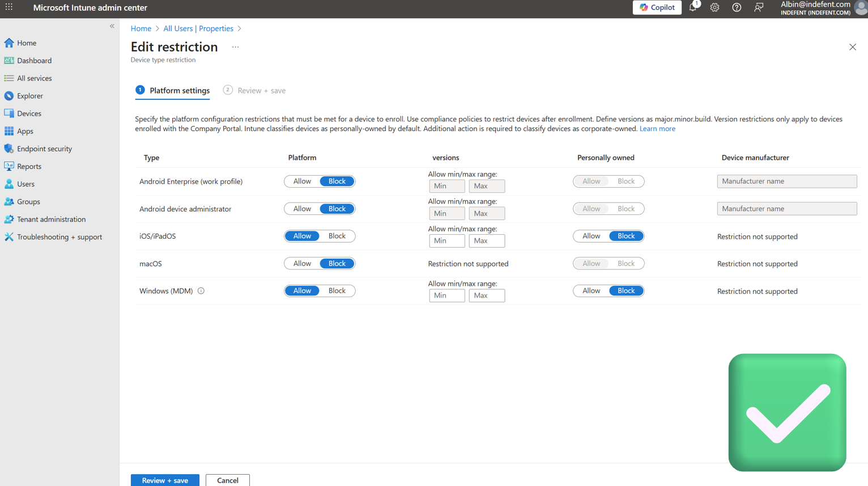Click the Users person icon
The width and height of the screenshot is (868, 486).
point(9,184)
